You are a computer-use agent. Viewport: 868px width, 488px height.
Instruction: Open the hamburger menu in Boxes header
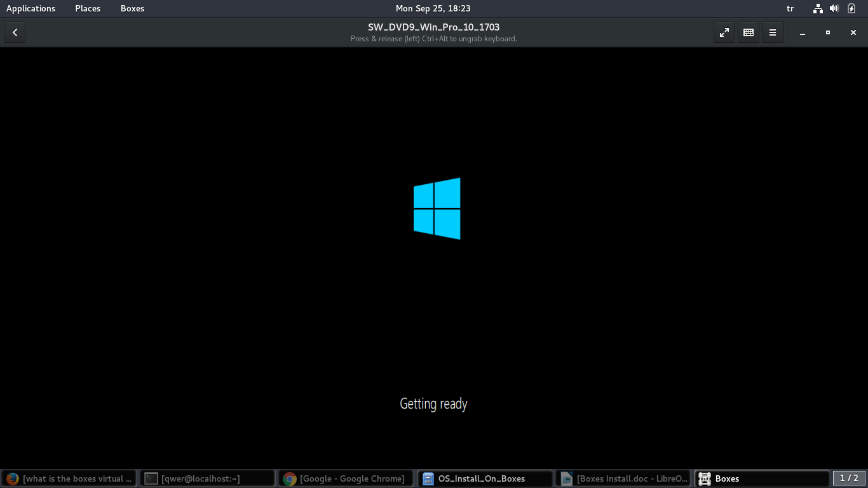(772, 32)
